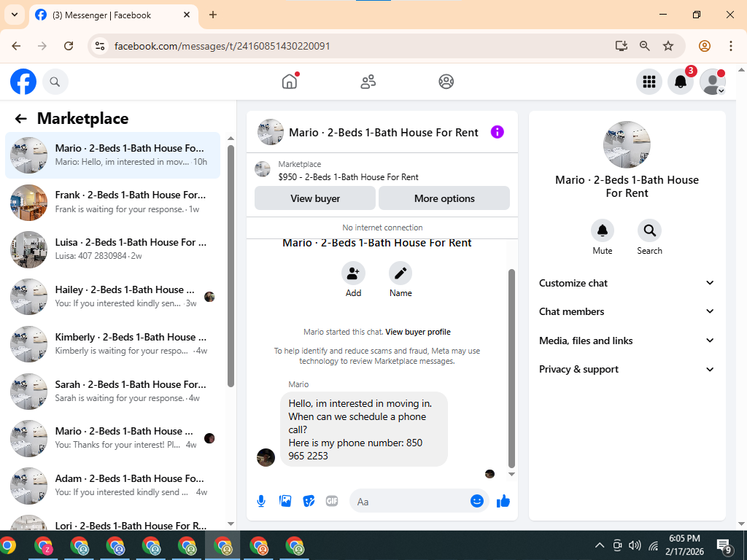The height and width of the screenshot is (560, 747).
Task: Select the Messenger | Facebook tab
Action: (x=113, y=15)
